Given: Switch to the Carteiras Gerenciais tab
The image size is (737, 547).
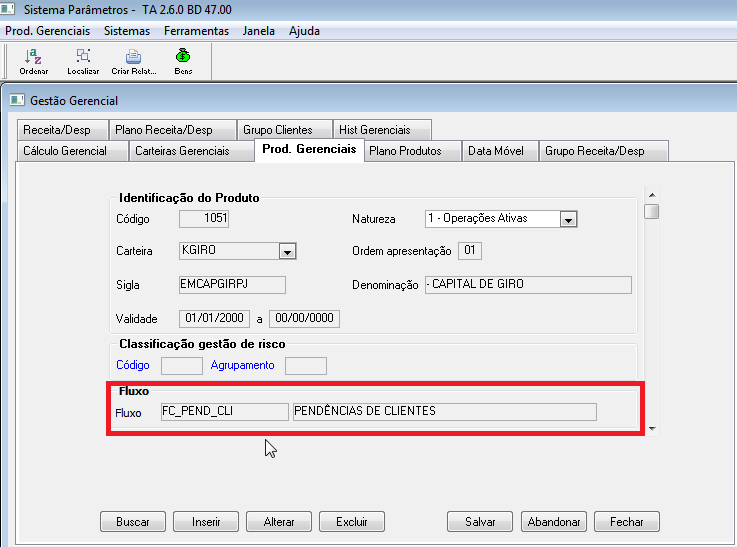Looking at the screenshot, I should coord(191,151).
